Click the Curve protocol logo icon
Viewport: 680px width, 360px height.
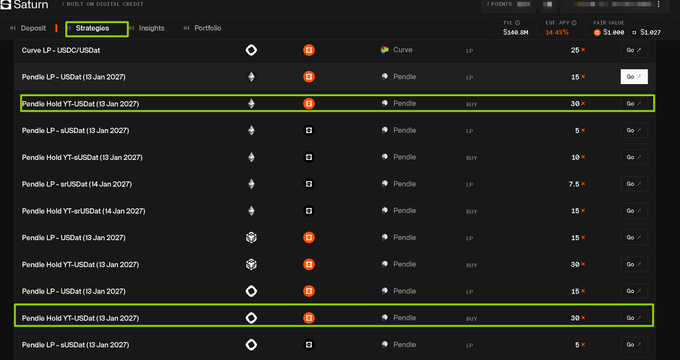pos(385,50)
